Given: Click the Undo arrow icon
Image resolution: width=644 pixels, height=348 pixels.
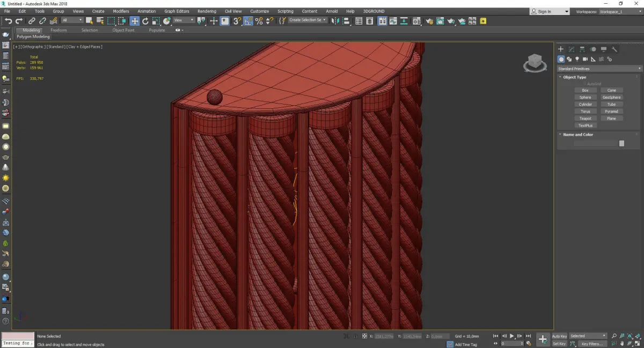Looking at the screenshot, I should (8, 21).
